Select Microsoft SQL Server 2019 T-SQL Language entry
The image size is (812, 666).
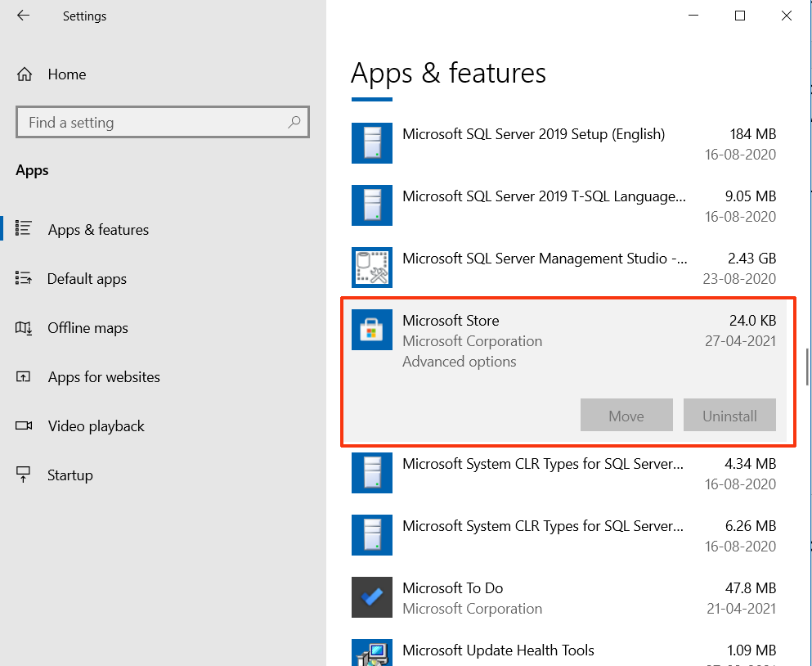point(563,205)
